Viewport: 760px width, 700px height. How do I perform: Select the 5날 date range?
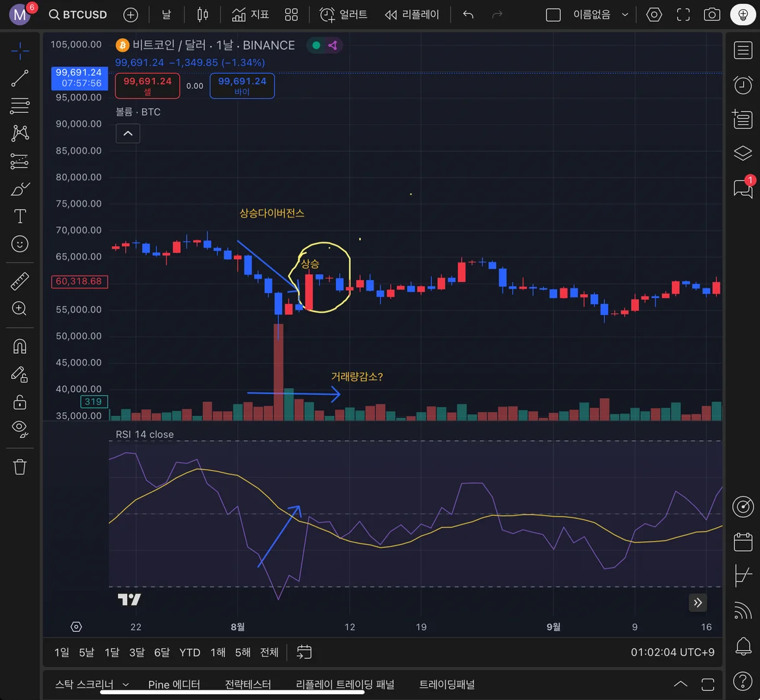(86, 653)
